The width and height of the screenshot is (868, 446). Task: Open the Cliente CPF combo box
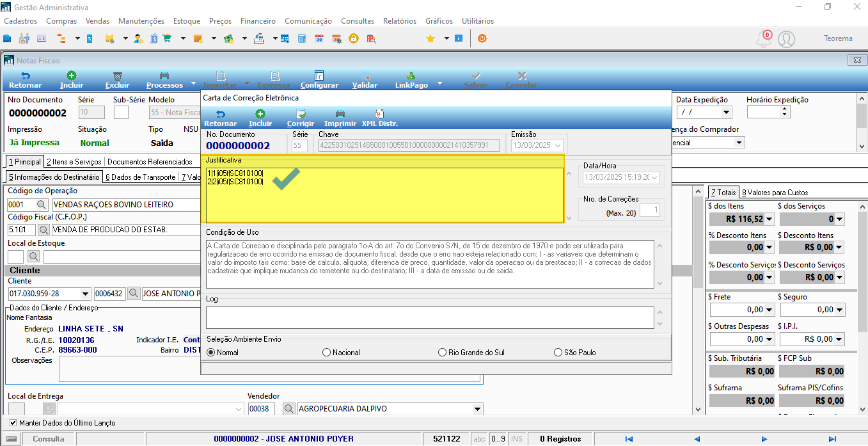pyautogui.click(x=86, y=294)
